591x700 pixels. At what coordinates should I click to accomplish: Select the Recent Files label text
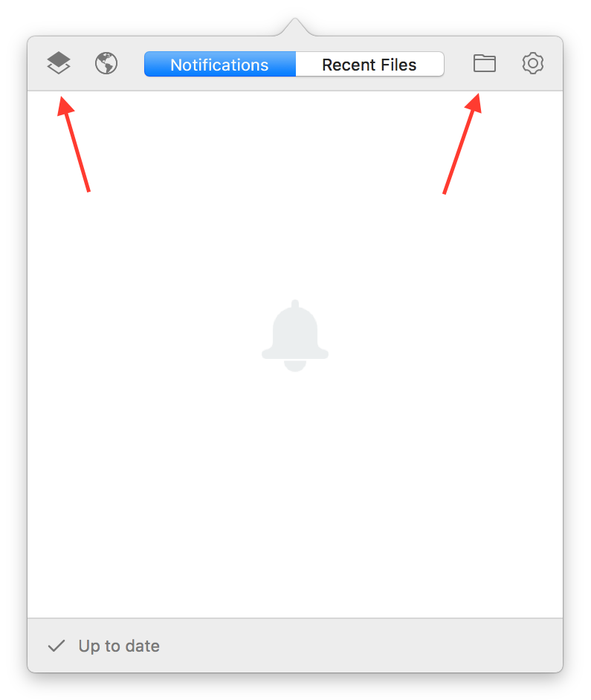(369, 65)
